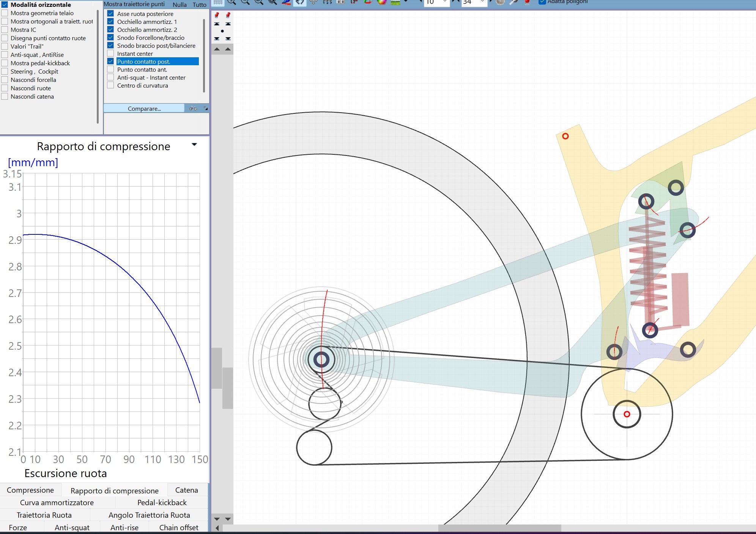756x534 pixels.
Task: Switch to the Pedal-kickback tab
Action: [162, 503]
